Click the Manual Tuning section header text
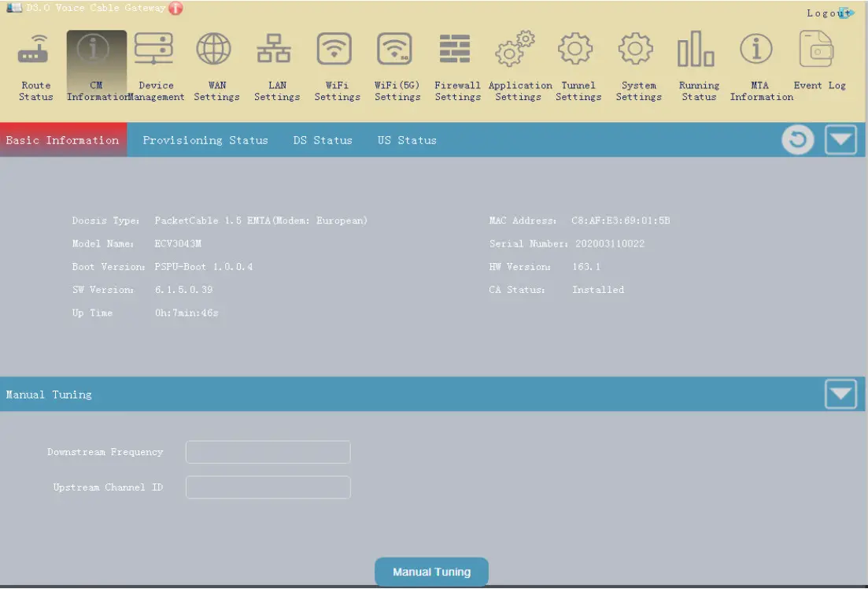 [49, 395]
